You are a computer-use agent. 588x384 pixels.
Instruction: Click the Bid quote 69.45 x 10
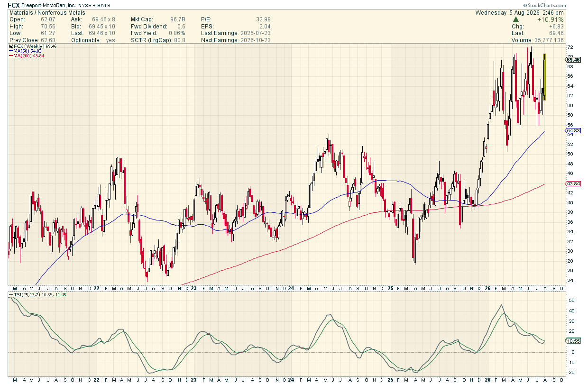(x=102, y=27)
